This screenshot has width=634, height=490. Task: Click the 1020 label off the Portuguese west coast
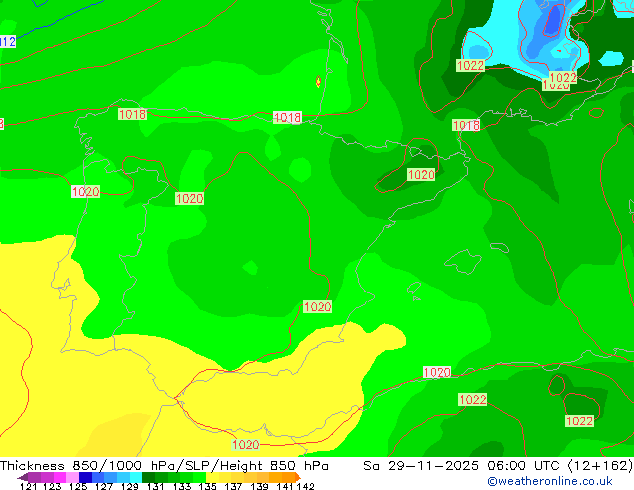pos(85,192)
